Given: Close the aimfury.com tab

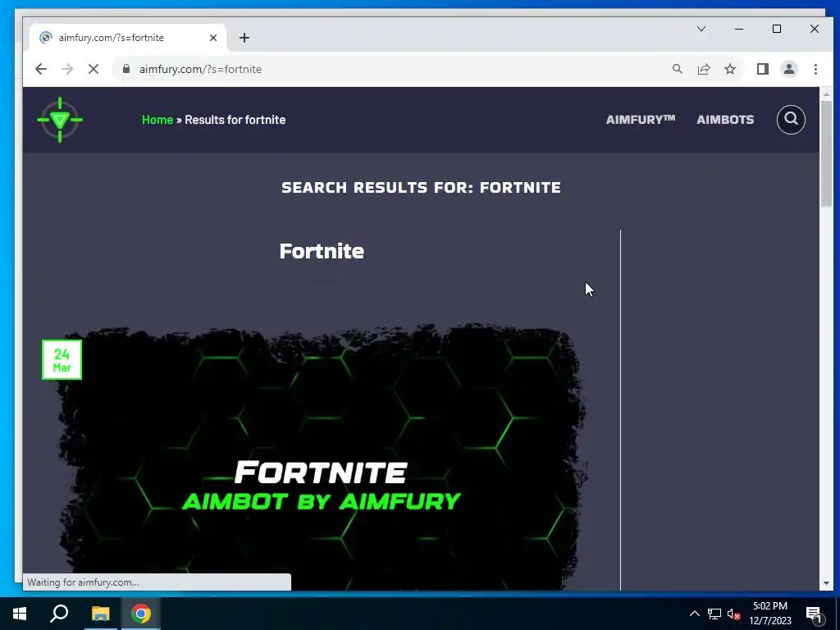Looking at the screenshot, I should (212, 38).
